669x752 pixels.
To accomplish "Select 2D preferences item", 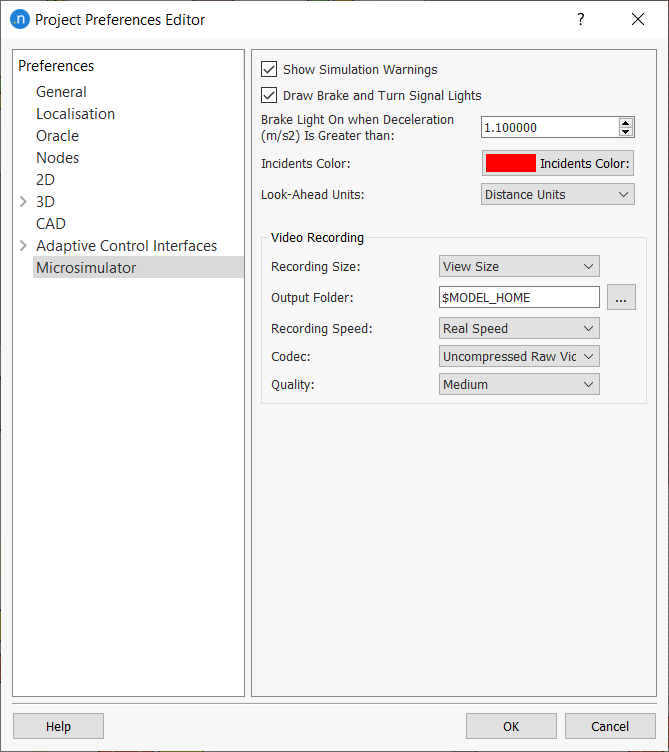I will (x=45, y=180).
